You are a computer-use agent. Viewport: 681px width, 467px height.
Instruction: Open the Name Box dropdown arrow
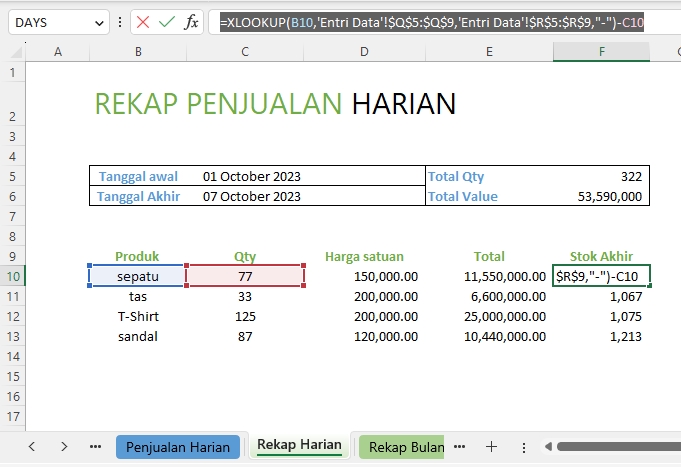tap(99, 23)
